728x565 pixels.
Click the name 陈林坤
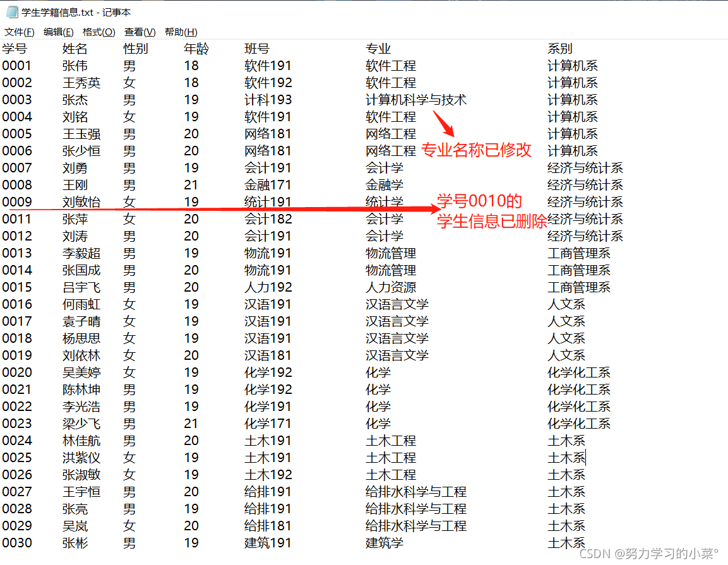point(81,390)
